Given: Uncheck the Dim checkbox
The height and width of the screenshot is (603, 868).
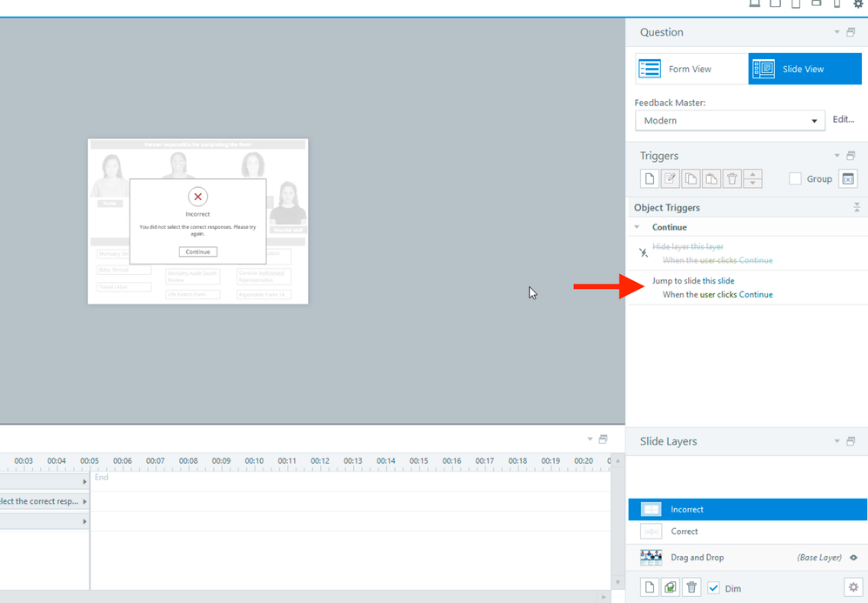Looking at the screenshot, I should [713, 588].
